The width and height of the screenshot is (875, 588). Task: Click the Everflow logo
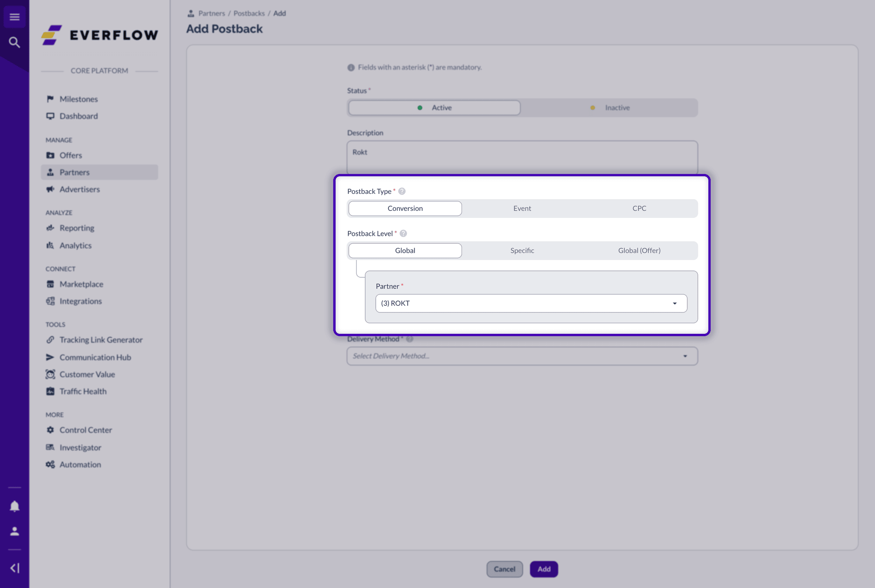(x=99, y=35)
